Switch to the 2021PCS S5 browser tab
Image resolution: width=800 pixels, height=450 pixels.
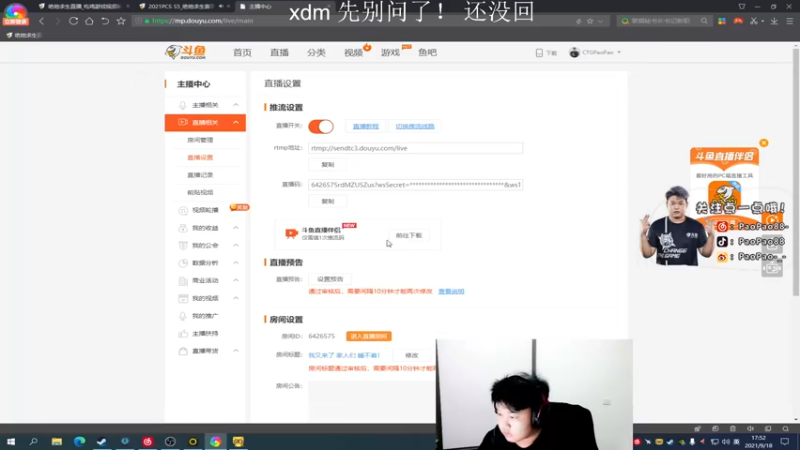[x=180, y=7]
